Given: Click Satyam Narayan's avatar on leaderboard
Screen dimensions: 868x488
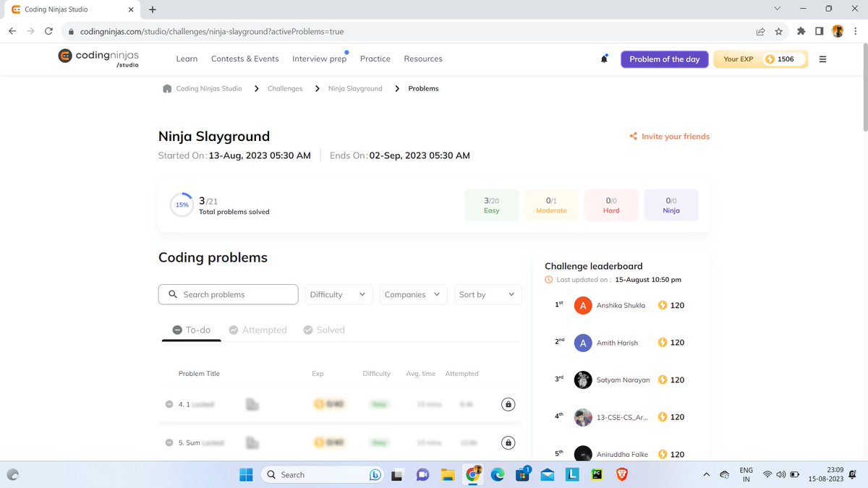Looking at the screenshot, I should 583,380.
